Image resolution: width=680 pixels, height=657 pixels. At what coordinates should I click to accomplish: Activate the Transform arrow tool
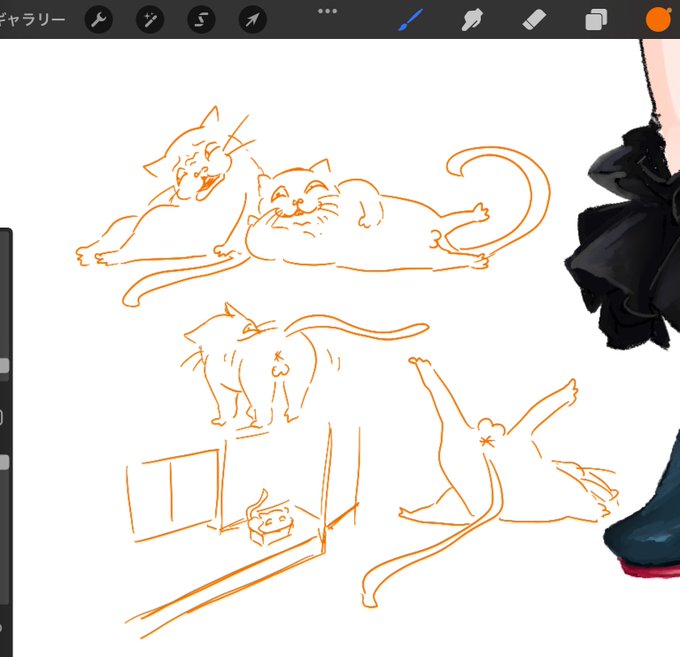252,20
